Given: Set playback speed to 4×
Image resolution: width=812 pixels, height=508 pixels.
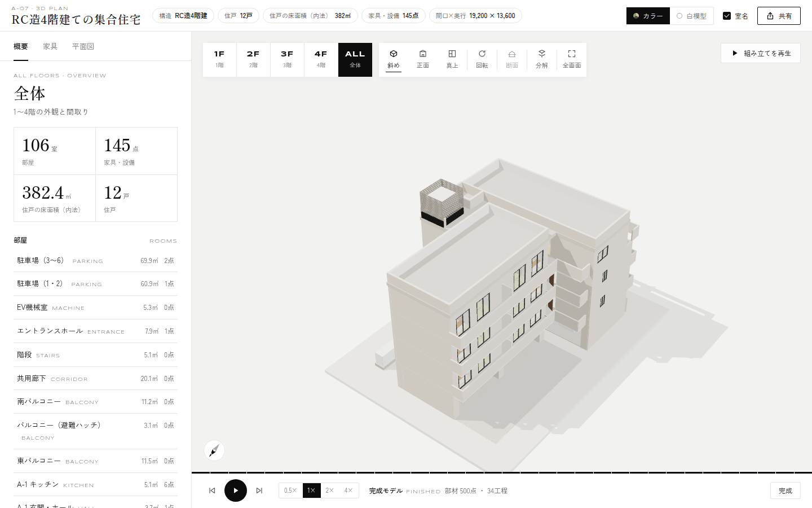Looking at the screenshot, I should tap(349, 491).
